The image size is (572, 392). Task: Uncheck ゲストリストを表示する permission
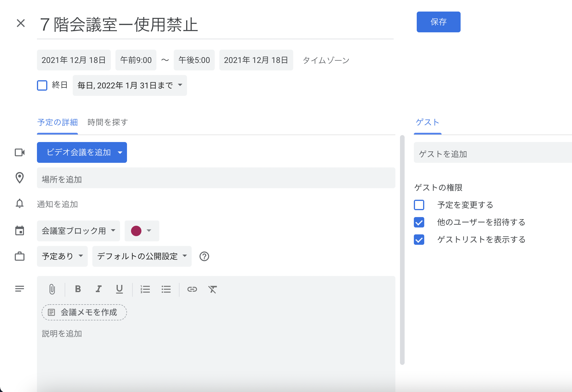click(419, 240)
